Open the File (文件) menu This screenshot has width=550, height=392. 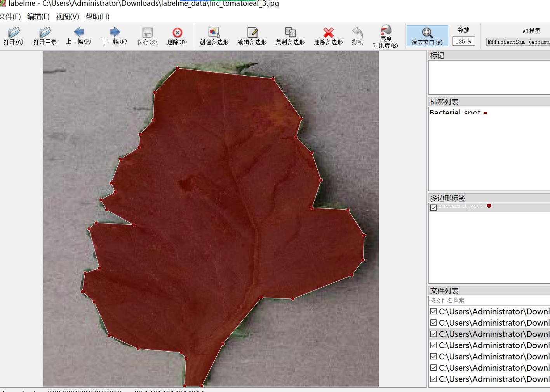(10, 16)
